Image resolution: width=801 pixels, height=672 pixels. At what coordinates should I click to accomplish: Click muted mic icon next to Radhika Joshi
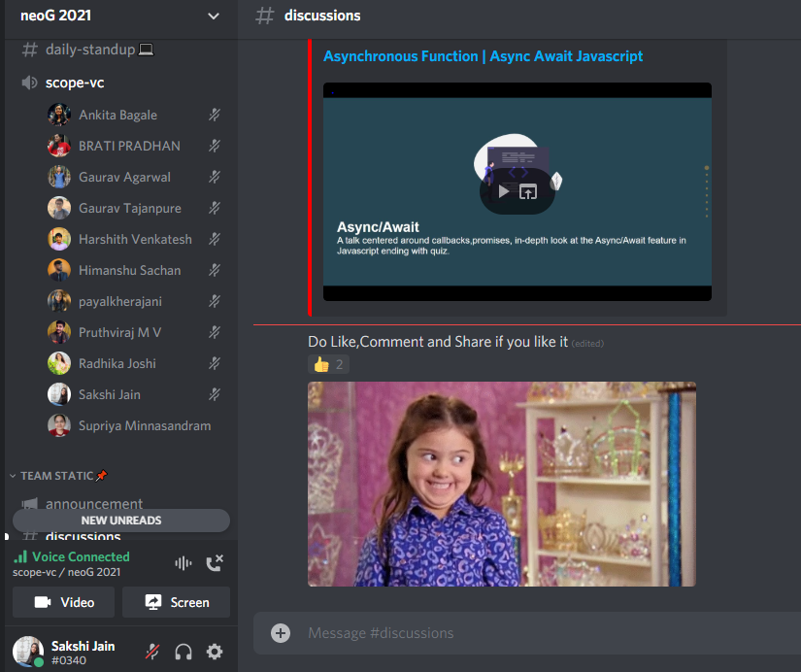coord(215,364)
